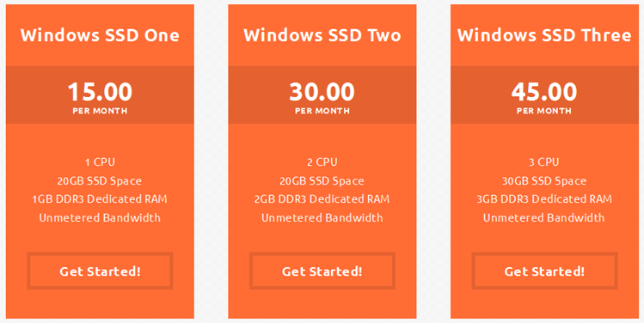Click the 45.00 per month price
This screenshot has width=644, height=323.
tap(544, 97)
